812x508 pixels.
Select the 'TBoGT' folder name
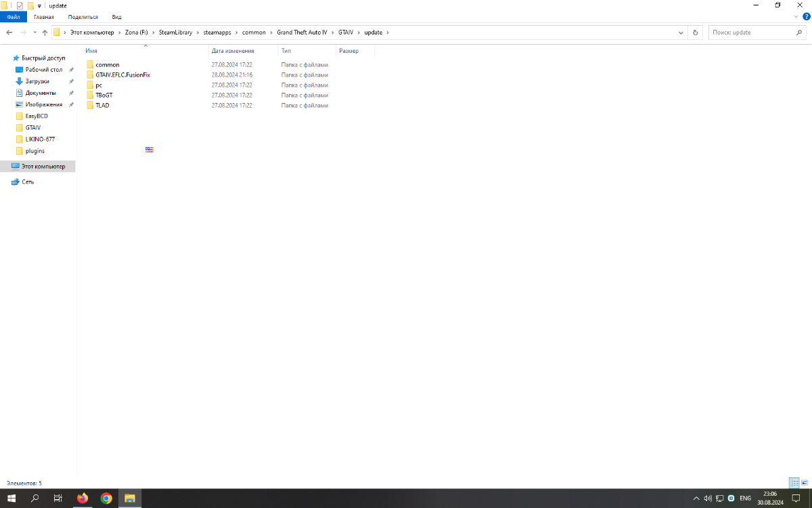(x=104, y=96)
